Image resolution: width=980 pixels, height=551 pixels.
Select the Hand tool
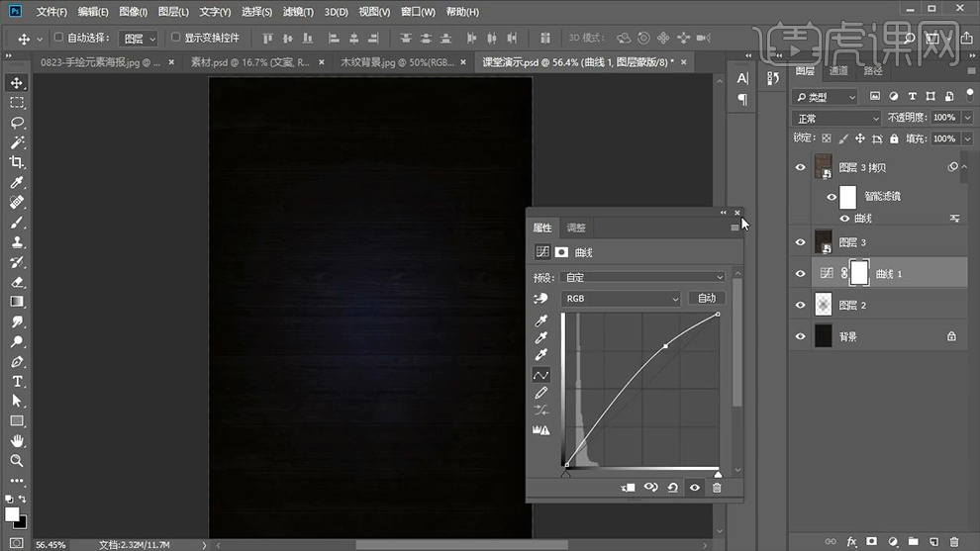(x=17, y=441)
